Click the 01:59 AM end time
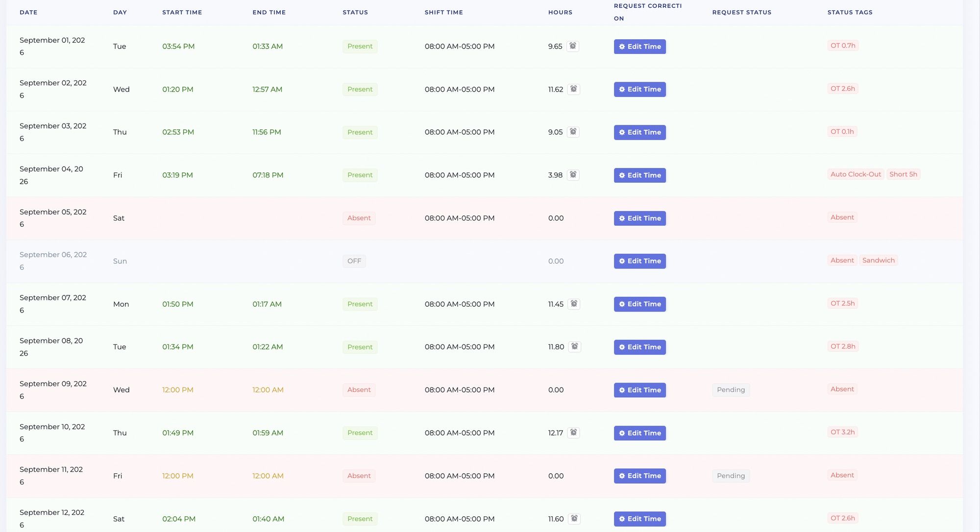 tap(268, 433)
